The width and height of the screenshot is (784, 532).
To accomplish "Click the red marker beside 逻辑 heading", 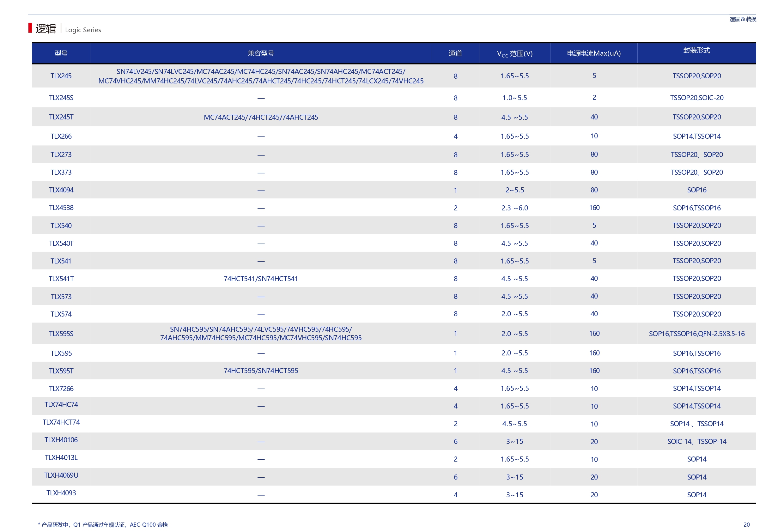I will tap(30, 28).
